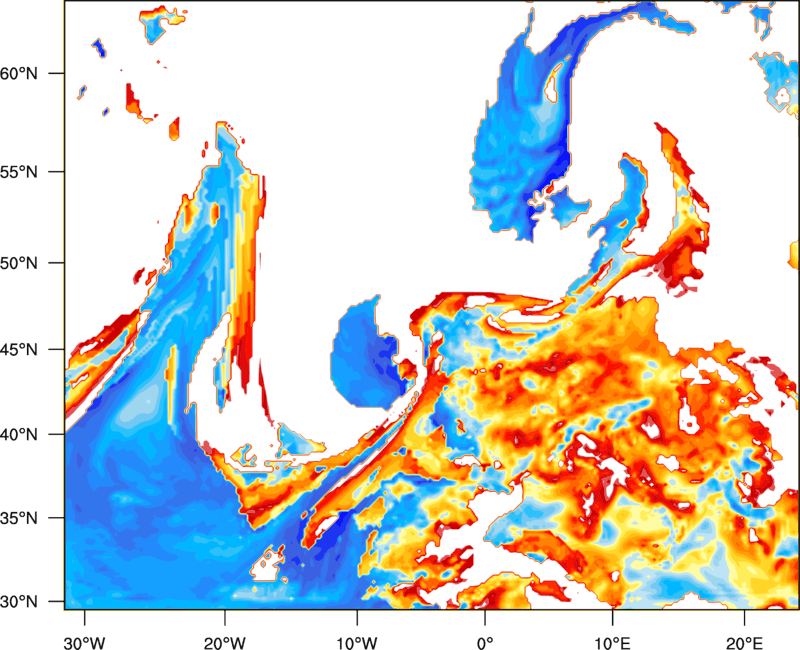The height and width of the screenshot is (650, 800).
Task: Select the 10°E longitude label
Action: 612,643
